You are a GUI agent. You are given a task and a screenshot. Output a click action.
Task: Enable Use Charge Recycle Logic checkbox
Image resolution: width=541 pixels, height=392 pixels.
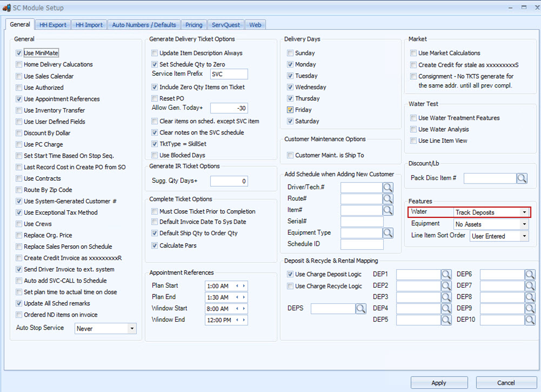tap(290, 286)
